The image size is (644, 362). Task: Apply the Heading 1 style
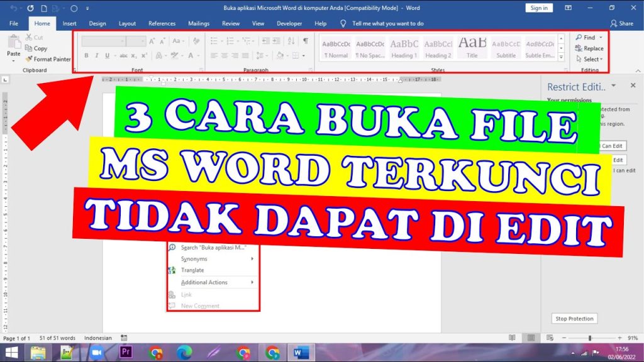click(x=404, y=48)
